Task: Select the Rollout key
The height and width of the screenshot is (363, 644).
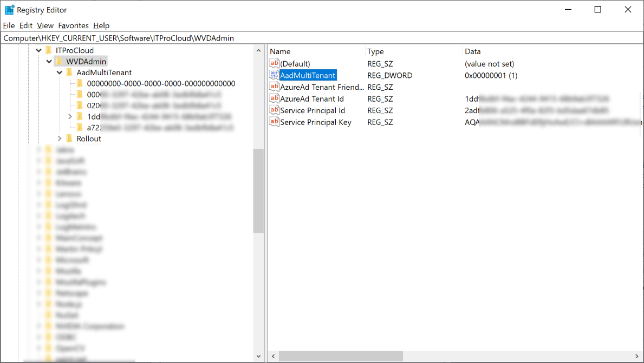Action: click(89, 138)
